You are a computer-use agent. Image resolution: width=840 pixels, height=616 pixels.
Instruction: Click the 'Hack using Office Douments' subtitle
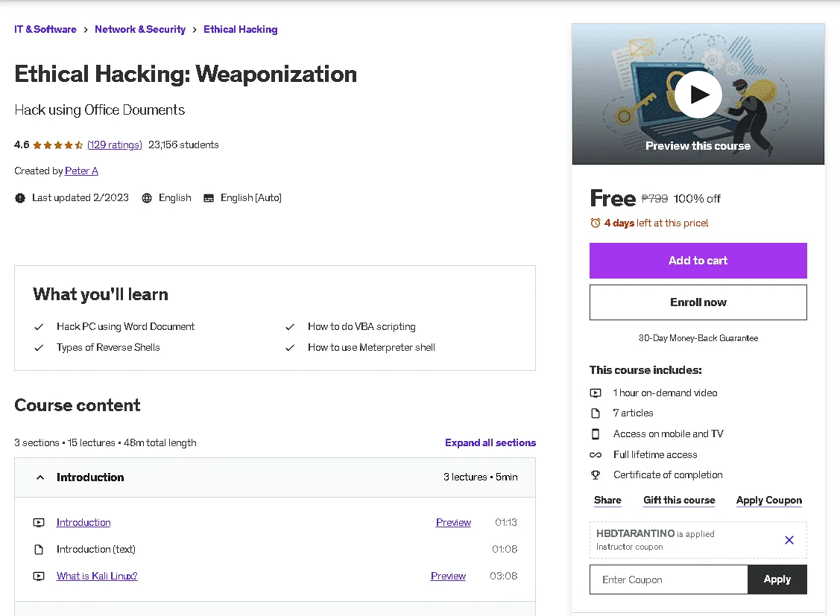(100, 109)
